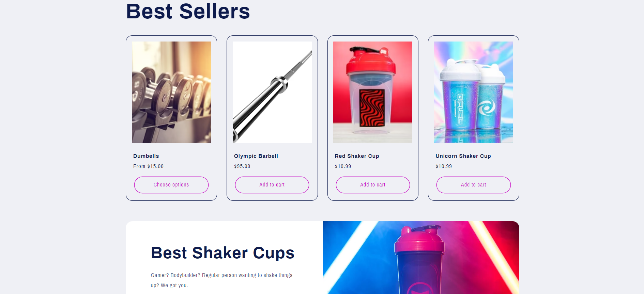Viewport: 644px width, 294px height.
Task: Click Choose options under Dumbells
Action: [x=171, y=185]
